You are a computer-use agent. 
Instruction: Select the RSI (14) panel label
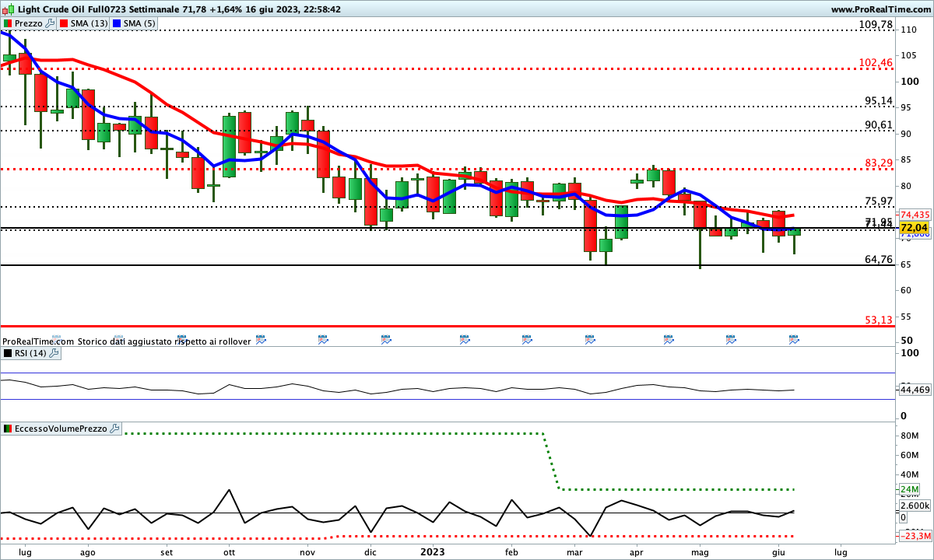click(x=31, y=353)
